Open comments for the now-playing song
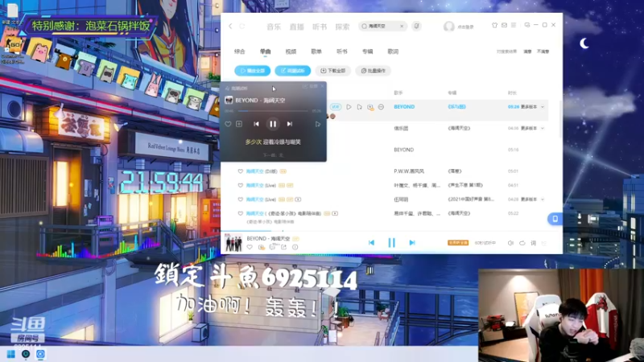The width and height of the screenshot is (644, 362). click(x=272, y=247)
